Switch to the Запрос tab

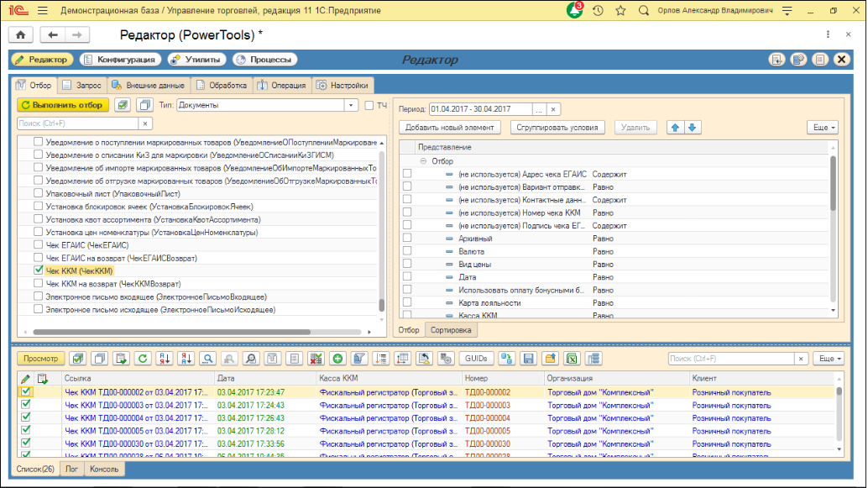click(x=81, y=86)
